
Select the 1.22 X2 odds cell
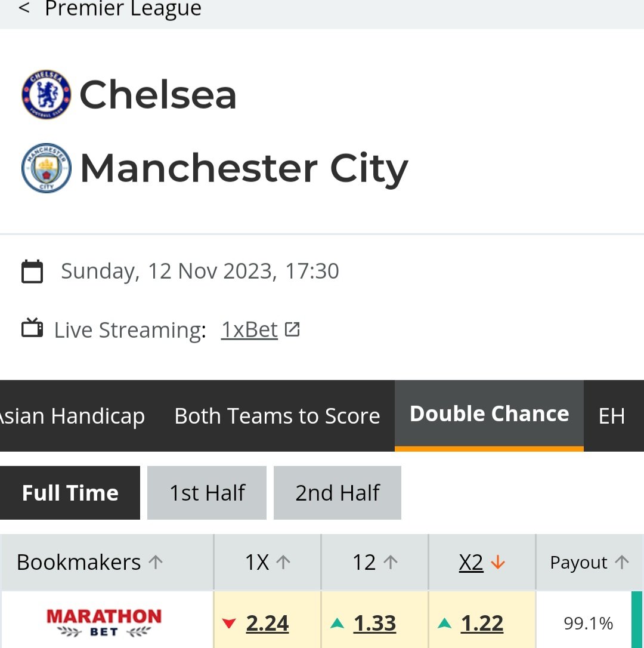(x=482, y=619)
